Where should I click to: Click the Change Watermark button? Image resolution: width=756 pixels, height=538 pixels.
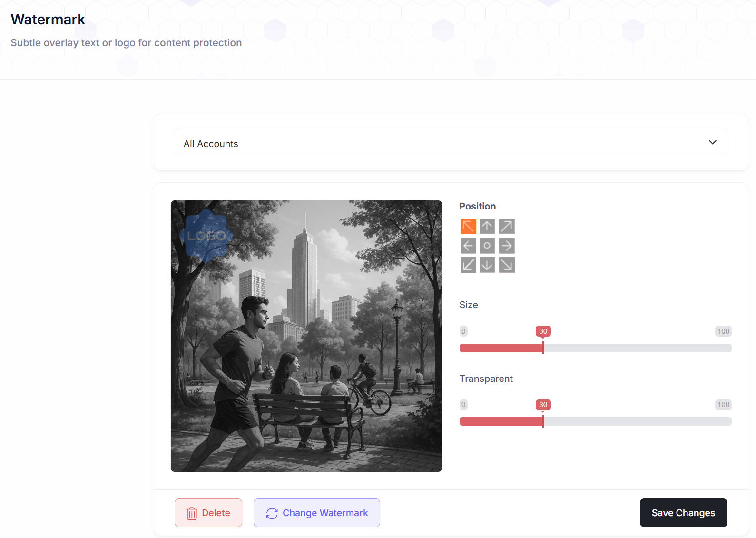(x=317, y=513)
